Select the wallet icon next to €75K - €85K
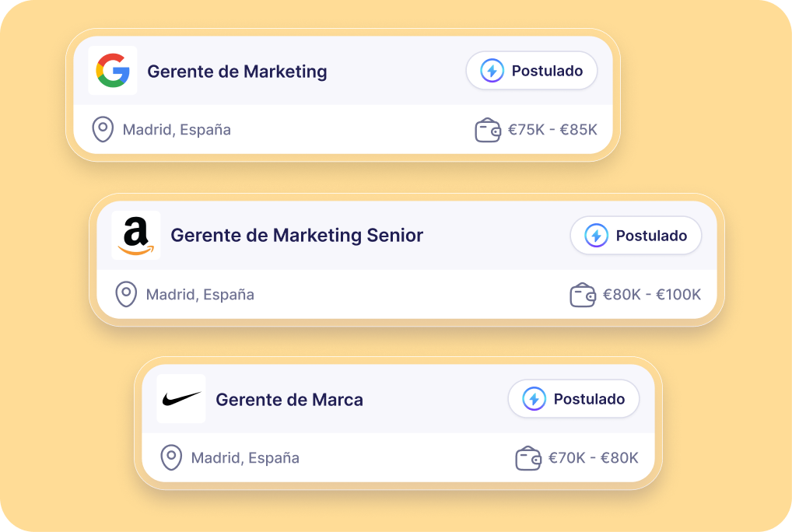The width and height of the screenshot is (792, 532). [x=489, y=130]
